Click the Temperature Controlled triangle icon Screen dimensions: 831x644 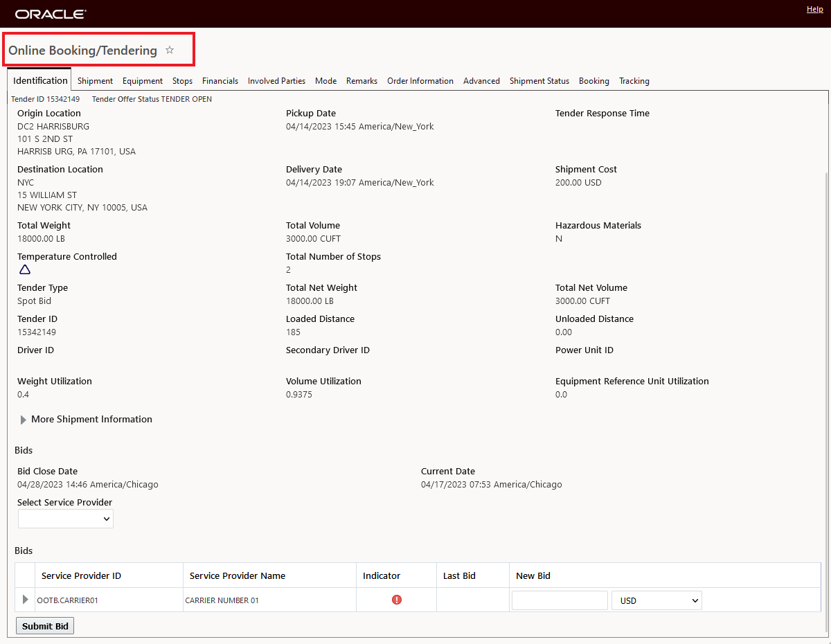click(x=25, y=270)
